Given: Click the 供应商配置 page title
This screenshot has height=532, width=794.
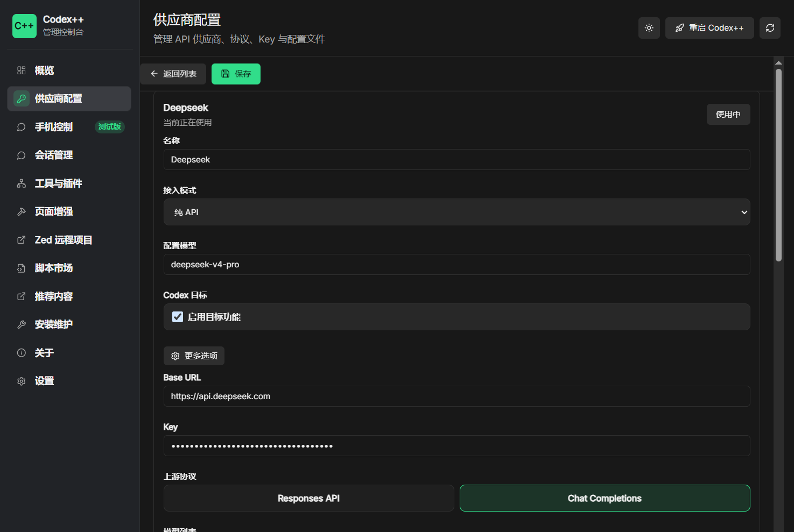Looking at the screenshot, I should (x=187, y=20).
